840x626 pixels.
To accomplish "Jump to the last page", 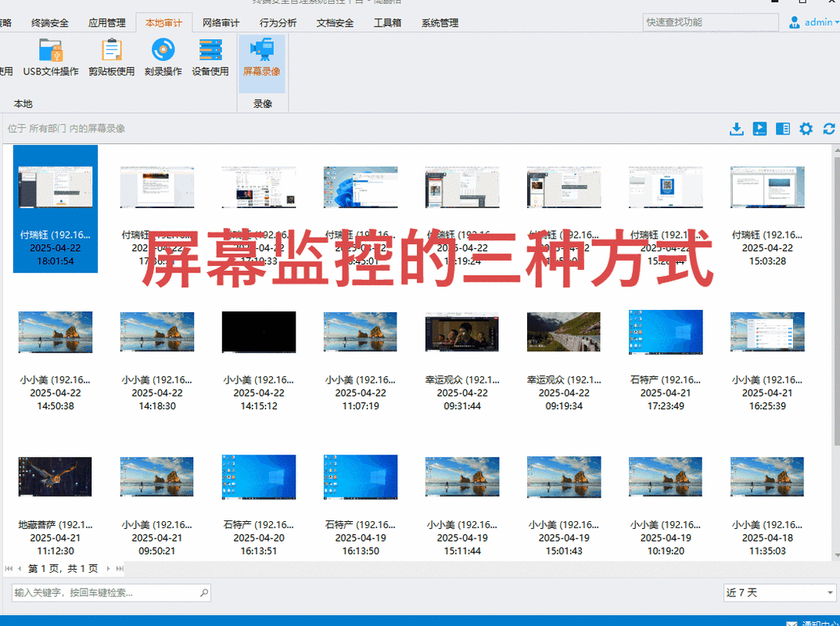I will [x=119, y=568].
